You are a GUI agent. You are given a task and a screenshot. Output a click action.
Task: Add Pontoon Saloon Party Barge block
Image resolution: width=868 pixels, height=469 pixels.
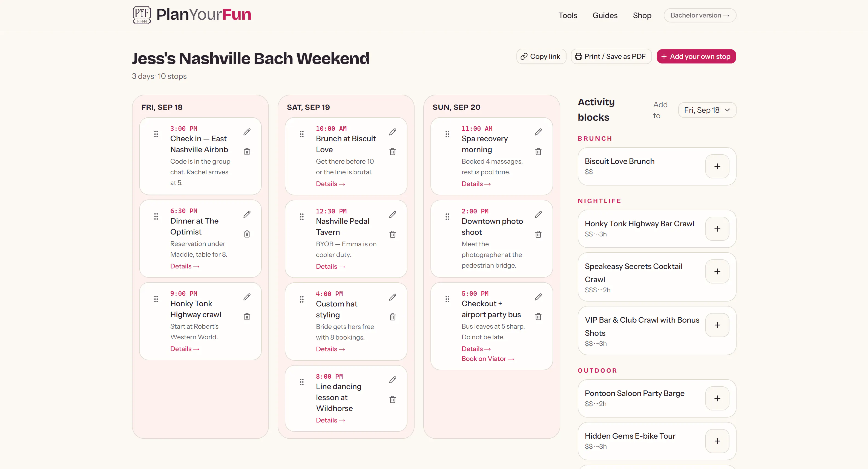tap(717, 398)
